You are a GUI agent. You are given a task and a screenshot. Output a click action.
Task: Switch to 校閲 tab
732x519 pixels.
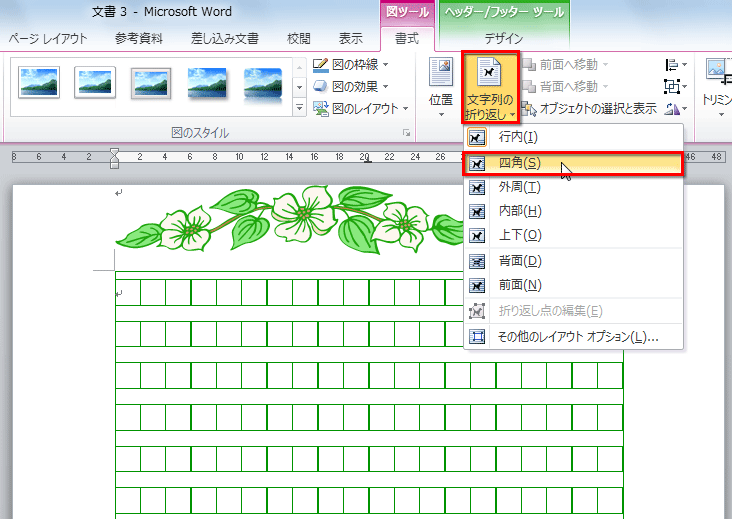click(299, 38)
